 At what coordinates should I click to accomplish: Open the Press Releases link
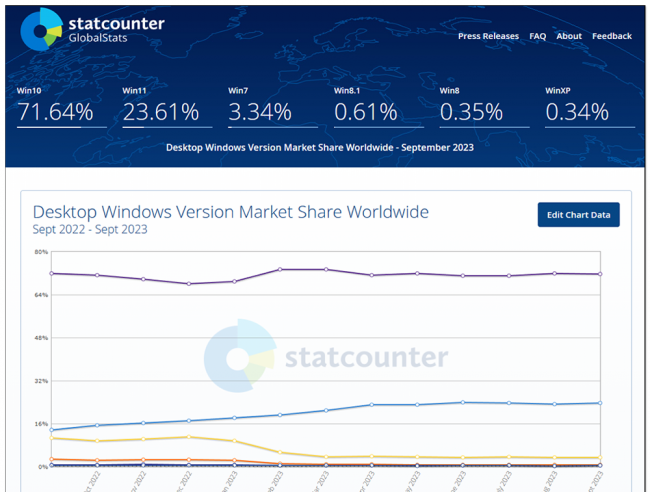[488, 36]
